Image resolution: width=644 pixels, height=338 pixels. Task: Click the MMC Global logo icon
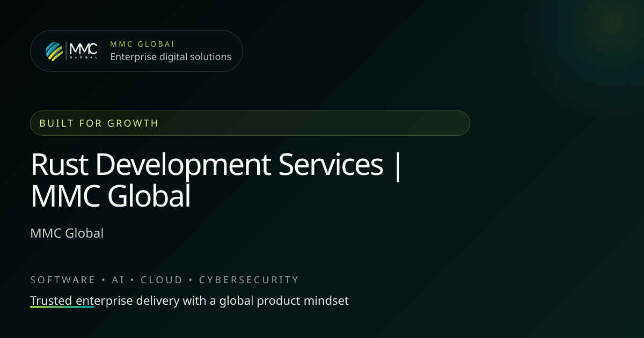tap(72, 51)
